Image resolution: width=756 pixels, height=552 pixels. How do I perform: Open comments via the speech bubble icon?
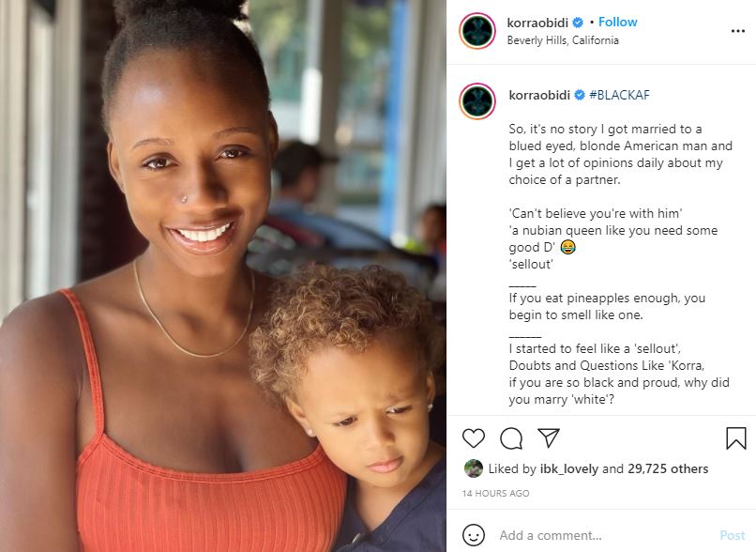(x=511, y=438)
